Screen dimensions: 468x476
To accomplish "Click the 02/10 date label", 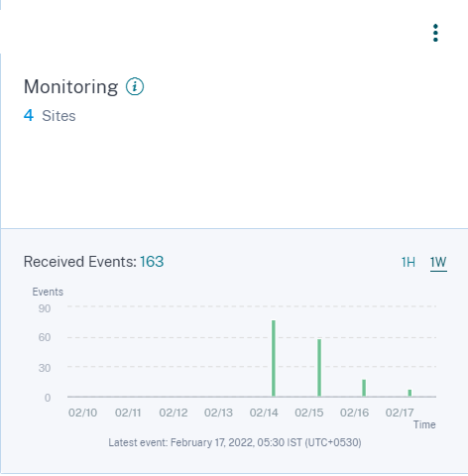I will (x=82, y=413).
